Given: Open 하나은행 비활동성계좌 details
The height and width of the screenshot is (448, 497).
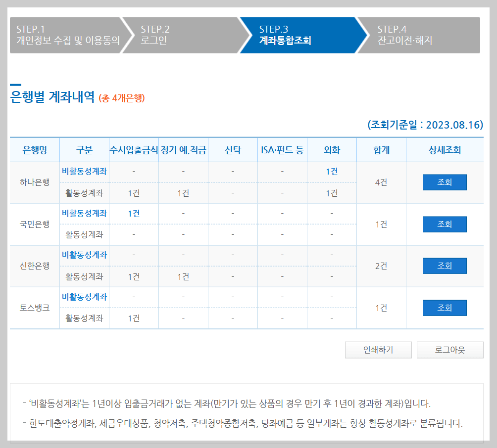Looking at the screenshot, I should point(85,172).
